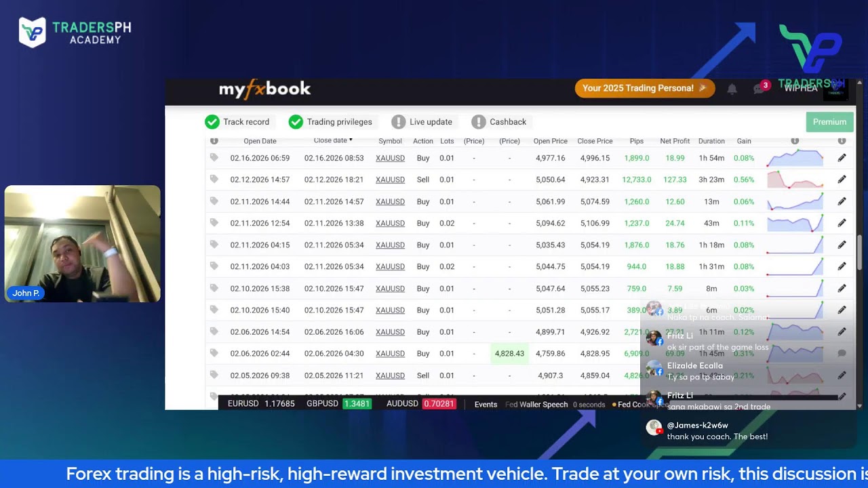Image resolution: width=868 pixels, height=488 pixels.
Task: Click the TradersPH Academy logo at top left
Action: click(75, 32)
